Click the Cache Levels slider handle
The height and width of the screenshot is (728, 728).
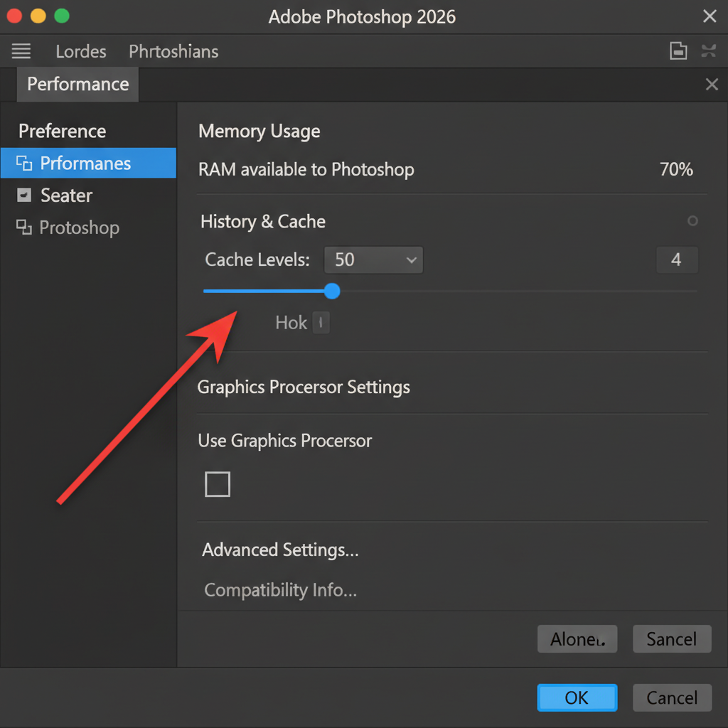point(332,291)
